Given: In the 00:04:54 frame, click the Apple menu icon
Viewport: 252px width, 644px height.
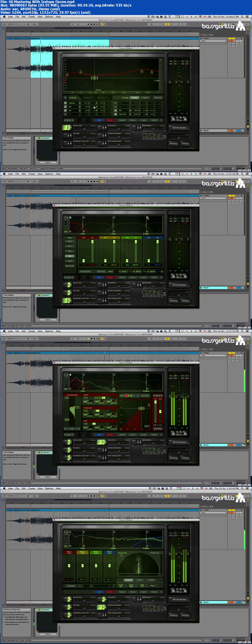Looking at the screenshot, I should (4, 17).
